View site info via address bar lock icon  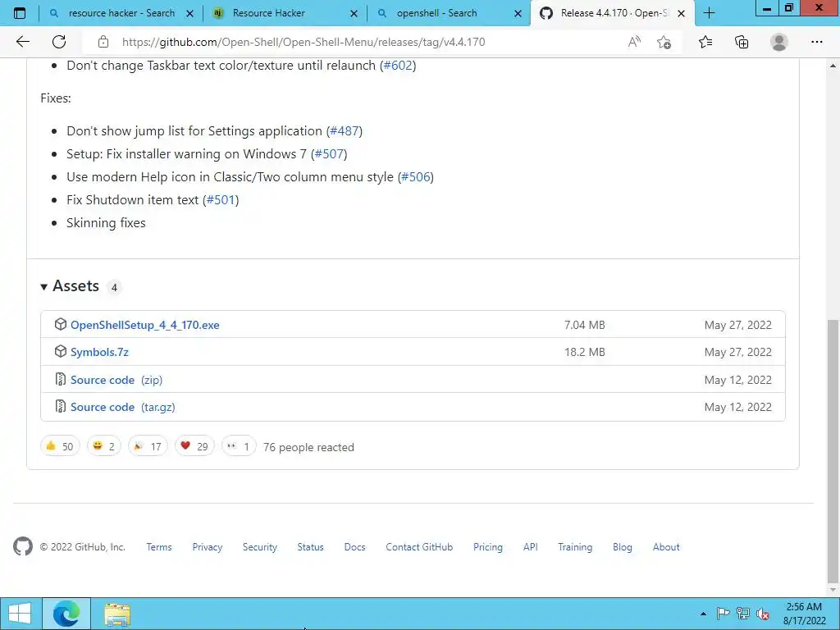pyautogui.click(x=103, y=42)
